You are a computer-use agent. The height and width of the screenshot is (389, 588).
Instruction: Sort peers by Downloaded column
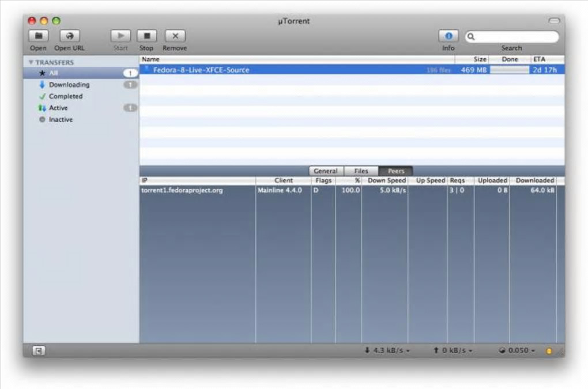click(533, 180)
